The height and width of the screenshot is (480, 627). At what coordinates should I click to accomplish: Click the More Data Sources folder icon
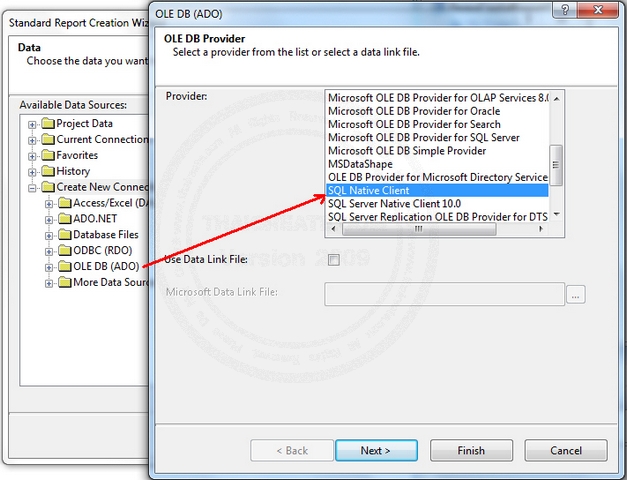[x=65, y=282]
